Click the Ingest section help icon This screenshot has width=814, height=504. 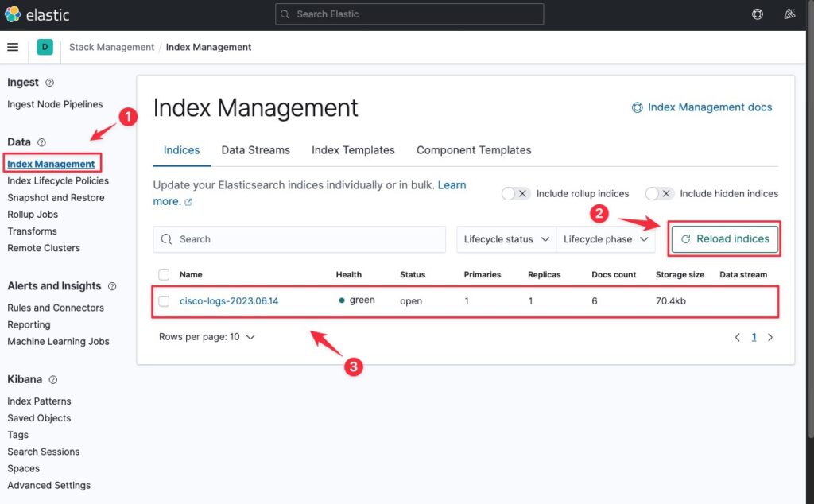click(x=50, y=83)
